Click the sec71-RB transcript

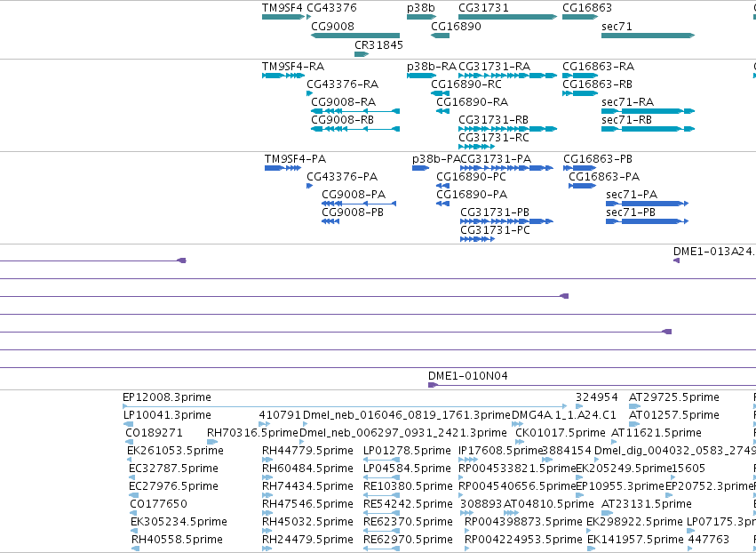coord(648,129)
